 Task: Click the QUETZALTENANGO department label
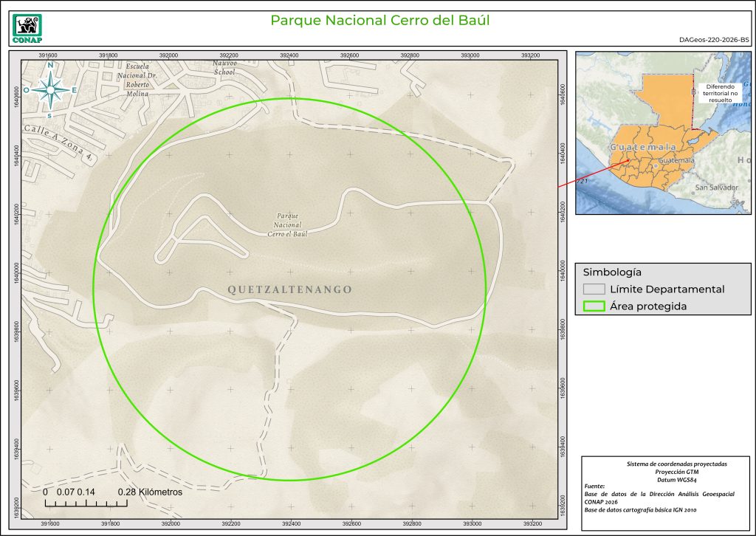pyautogui.click(x=290, y=290)
